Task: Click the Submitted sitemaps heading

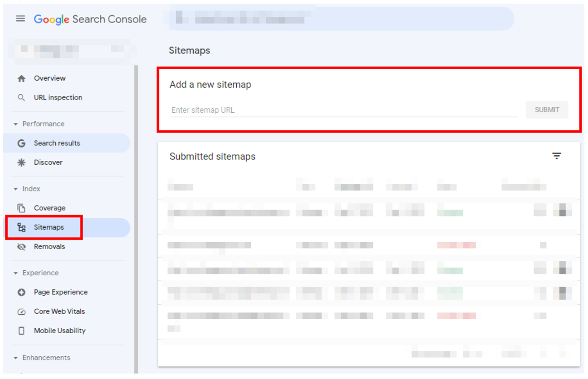Action: [x=212, y=157]
